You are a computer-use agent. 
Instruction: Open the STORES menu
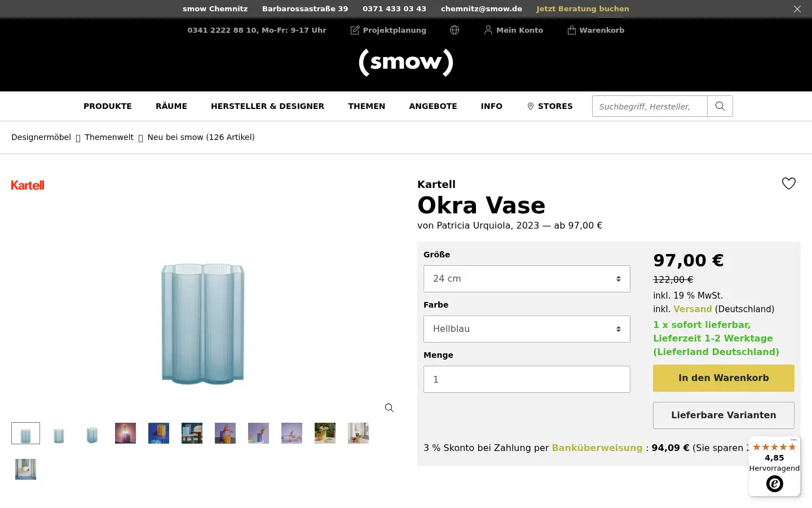[x=550, y=106]
